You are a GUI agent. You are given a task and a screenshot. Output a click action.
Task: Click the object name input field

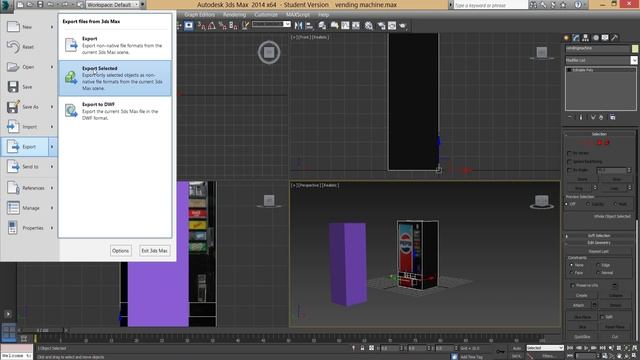[x=598, y=49]
